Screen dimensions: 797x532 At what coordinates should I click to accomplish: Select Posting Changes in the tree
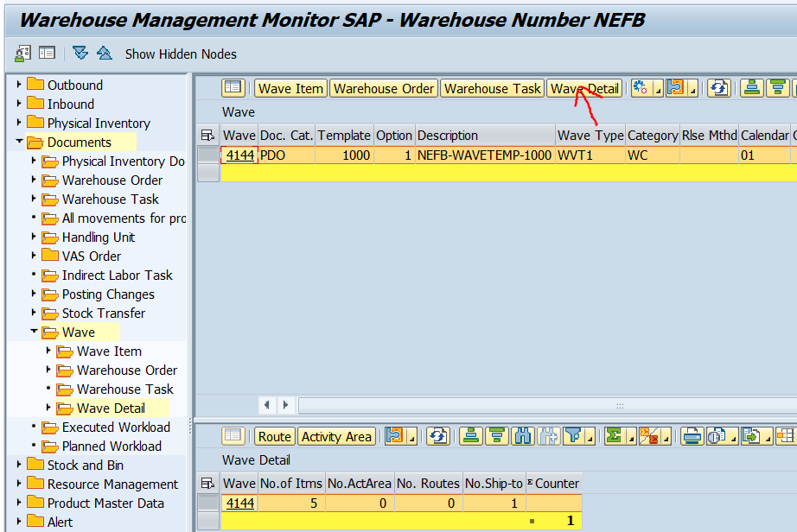tap(108, 294)
